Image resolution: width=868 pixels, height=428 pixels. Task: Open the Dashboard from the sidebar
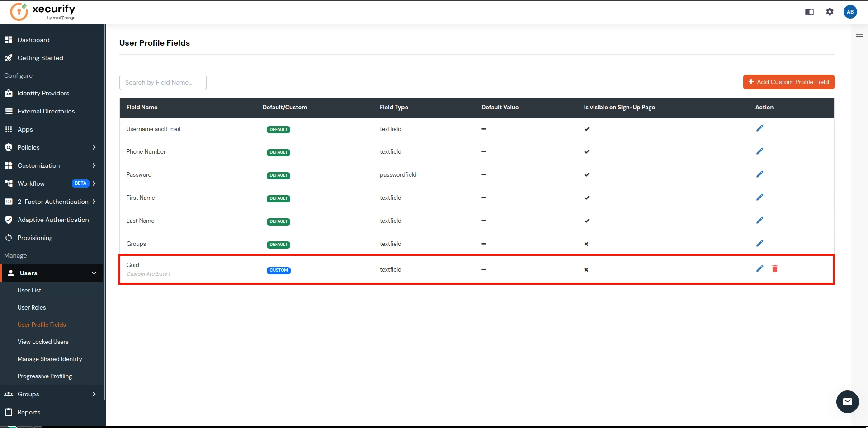point(33,40)
